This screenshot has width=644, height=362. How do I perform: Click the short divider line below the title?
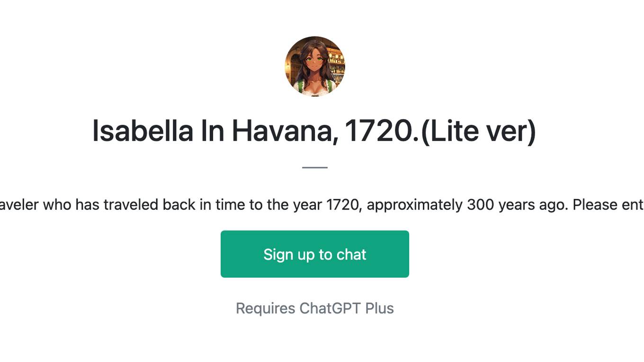[315, 167]
